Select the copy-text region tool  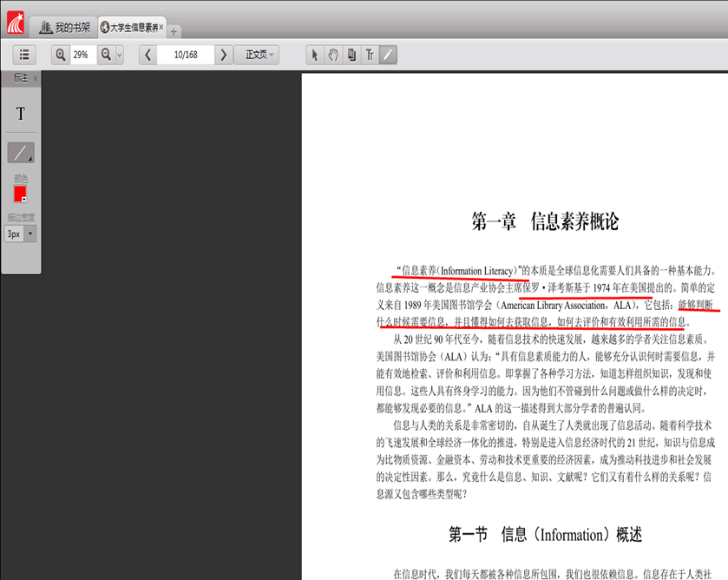(351, 55)
